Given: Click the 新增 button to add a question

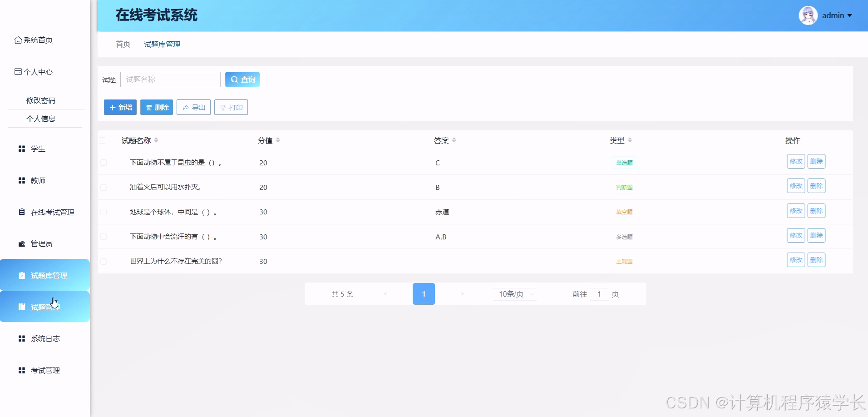Looking at the screenshot, I should [120, 107].
